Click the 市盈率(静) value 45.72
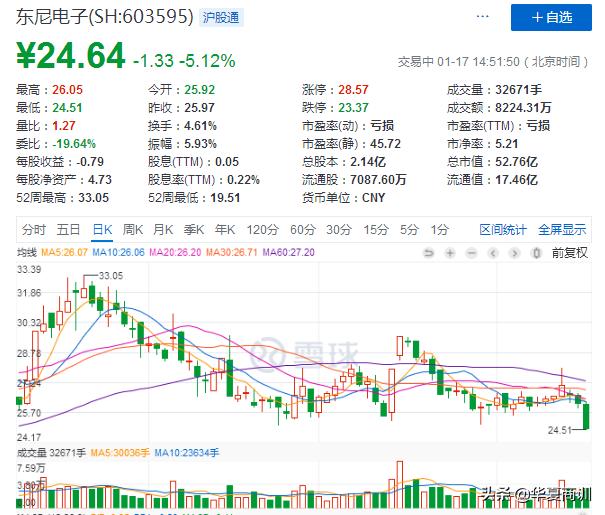This screenshot has width=605, height=515. click(x=385, y=144)
